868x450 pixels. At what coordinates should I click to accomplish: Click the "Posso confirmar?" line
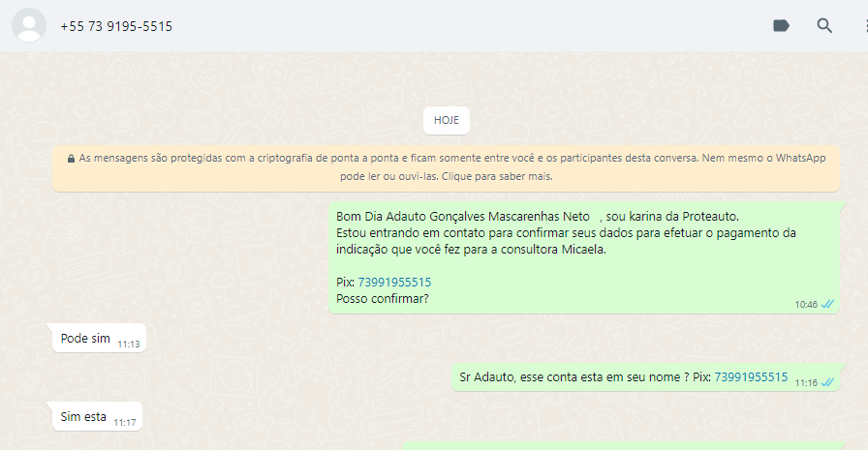tap(382, 299)
